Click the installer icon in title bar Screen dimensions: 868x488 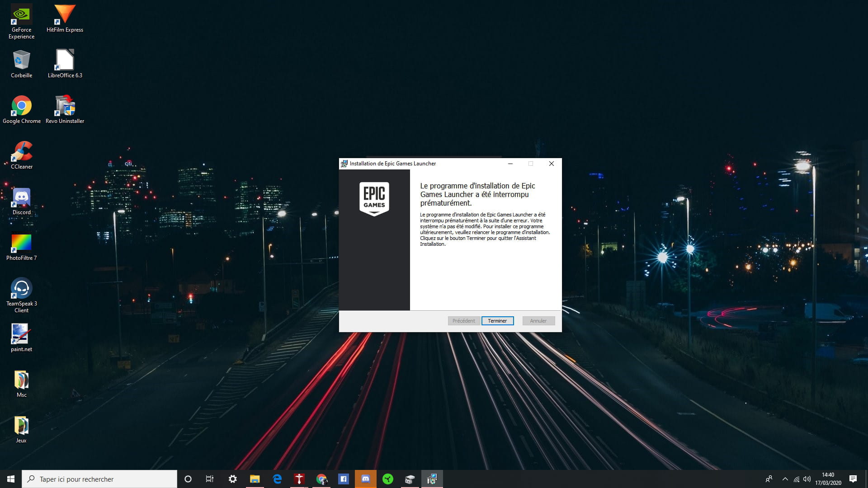coord(344,164)
